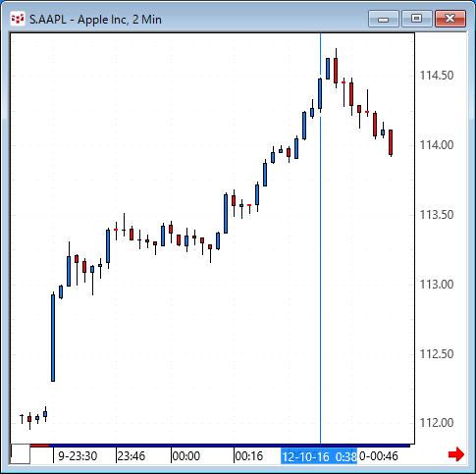Click the 112.00 price label

click(x=437, y=423)
